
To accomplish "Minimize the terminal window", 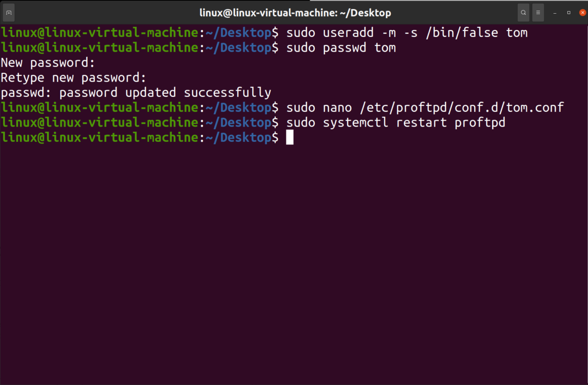I will 555,13.
